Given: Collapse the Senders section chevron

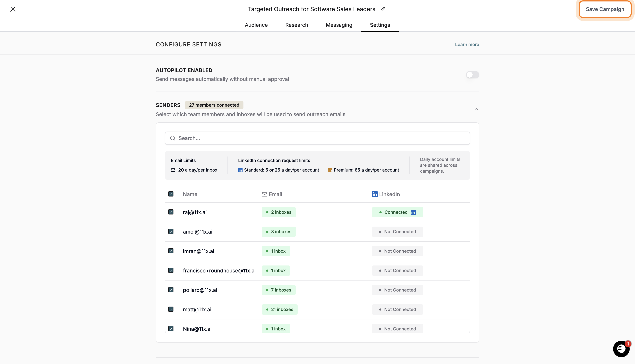Looking at the screenshot, I should [x=476, y=109].
